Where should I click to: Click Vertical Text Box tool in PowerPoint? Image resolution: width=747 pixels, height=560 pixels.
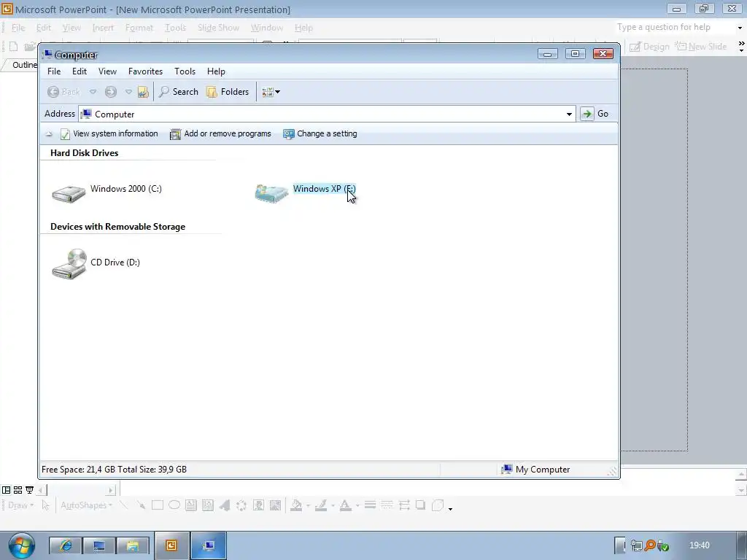[x=208, y=505]
